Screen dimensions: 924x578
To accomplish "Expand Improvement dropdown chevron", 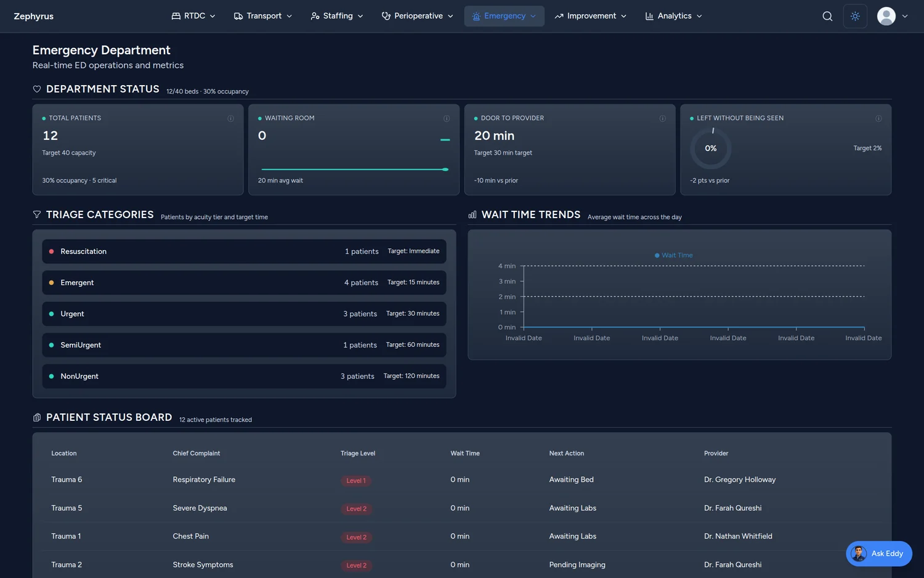I will click(x=624, y=16).
